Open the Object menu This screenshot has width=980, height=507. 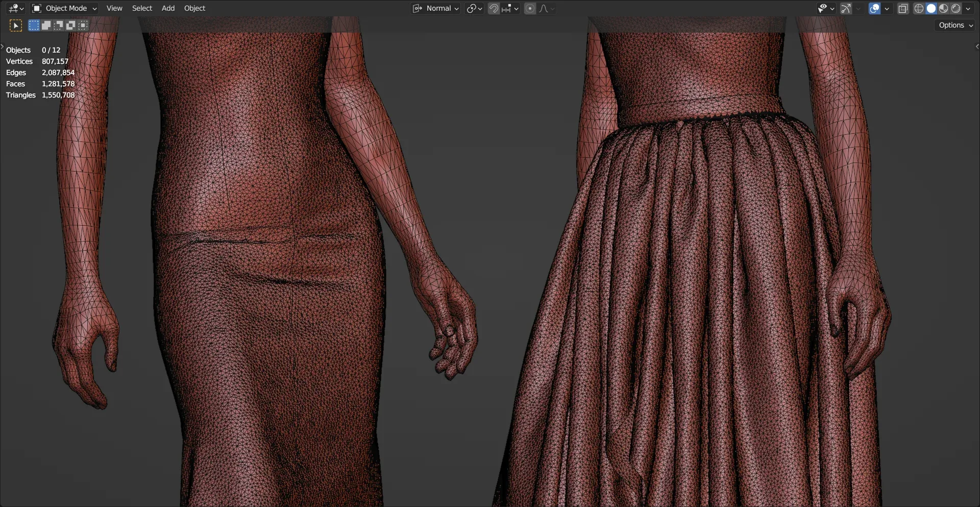pos(194,8)
